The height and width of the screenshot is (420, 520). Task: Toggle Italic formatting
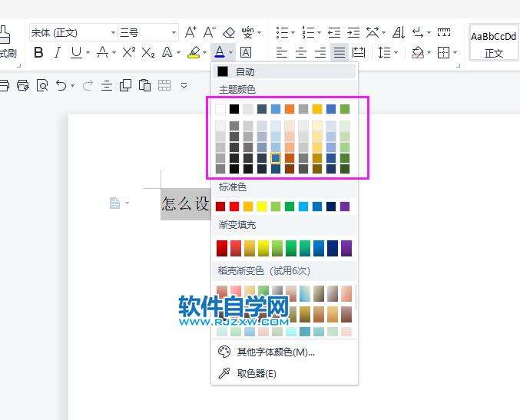(x=58, y=52)
